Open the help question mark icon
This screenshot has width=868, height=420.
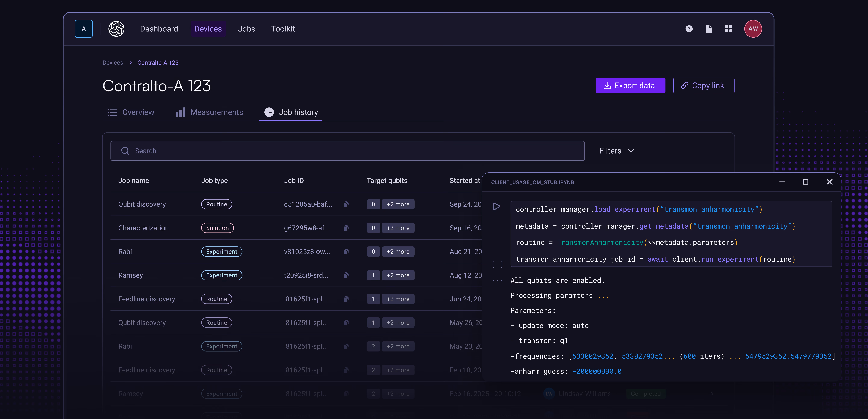pyautogui.click(x=689, y=29)
